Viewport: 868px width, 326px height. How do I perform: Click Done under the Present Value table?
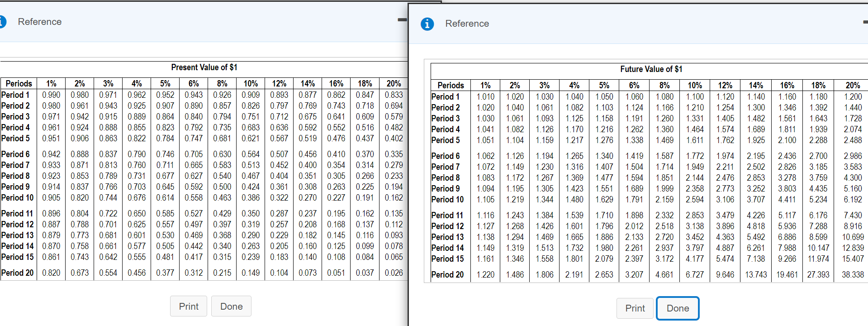pos(232,307)
